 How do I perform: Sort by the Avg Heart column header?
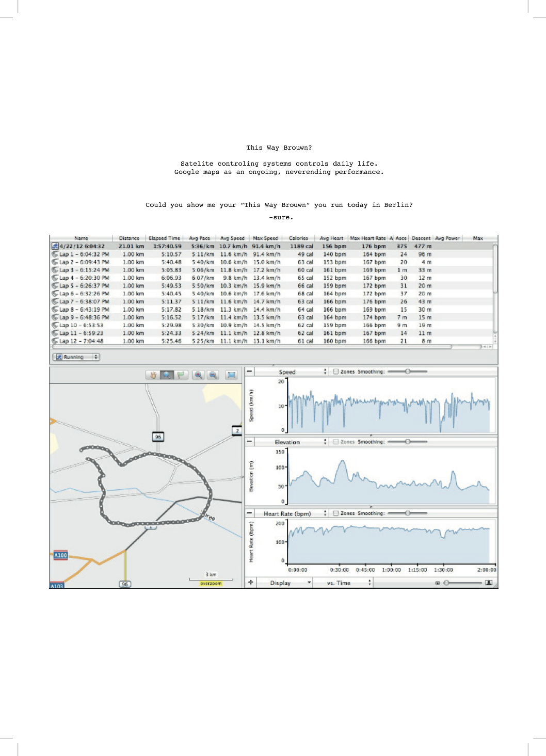tap(331, 238)
